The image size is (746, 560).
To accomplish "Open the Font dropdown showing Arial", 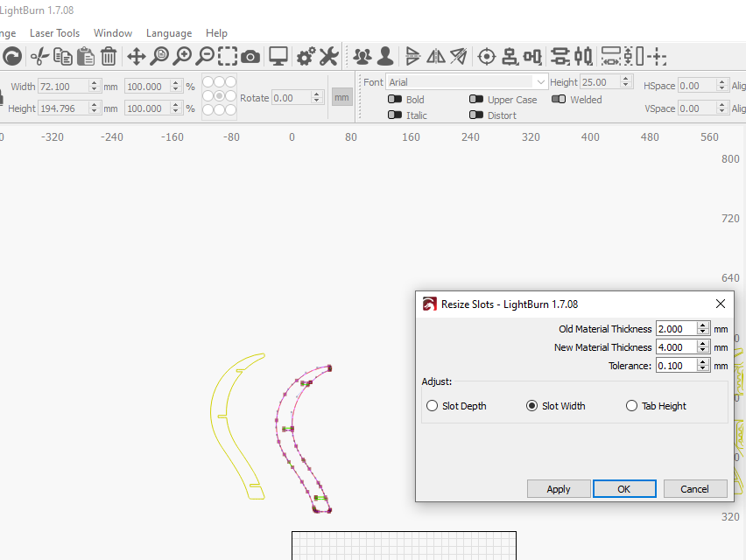I will (468, 82).
